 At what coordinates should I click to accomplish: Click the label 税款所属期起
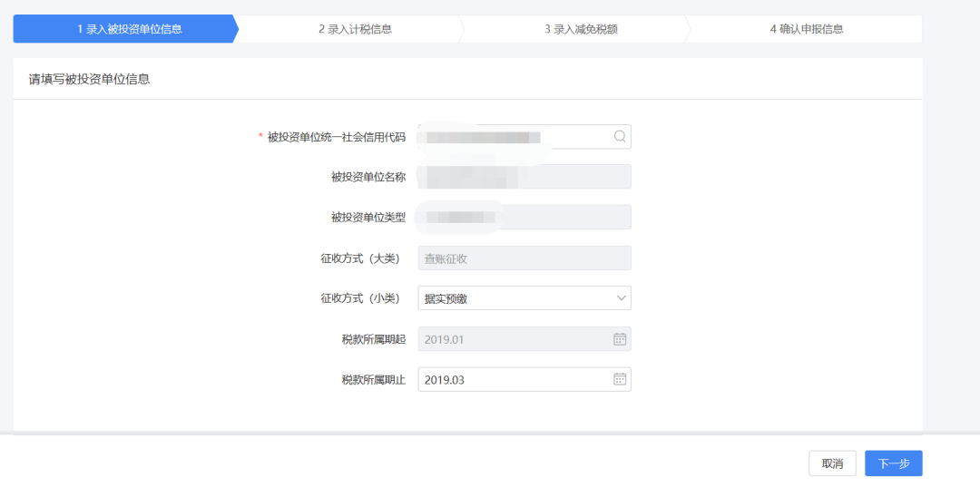click(x=373, y=340)
